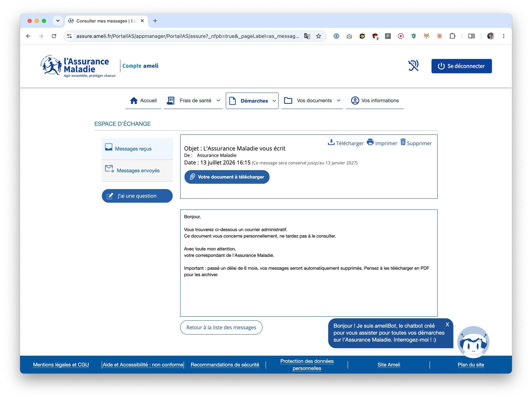Viewport: 532px width, 400px height.
Task: Click the Télécharger download icon
Action: point(331,142)
